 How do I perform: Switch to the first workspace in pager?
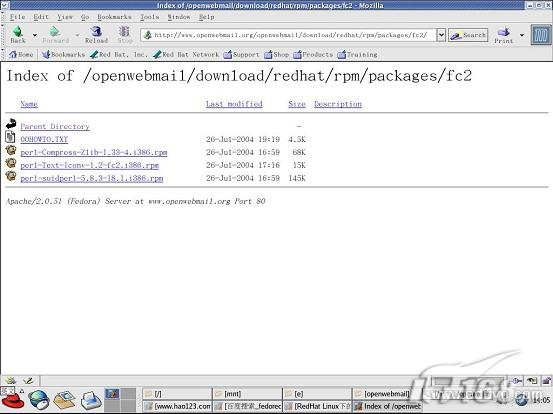pyautogui.click(x=113, y=394)
